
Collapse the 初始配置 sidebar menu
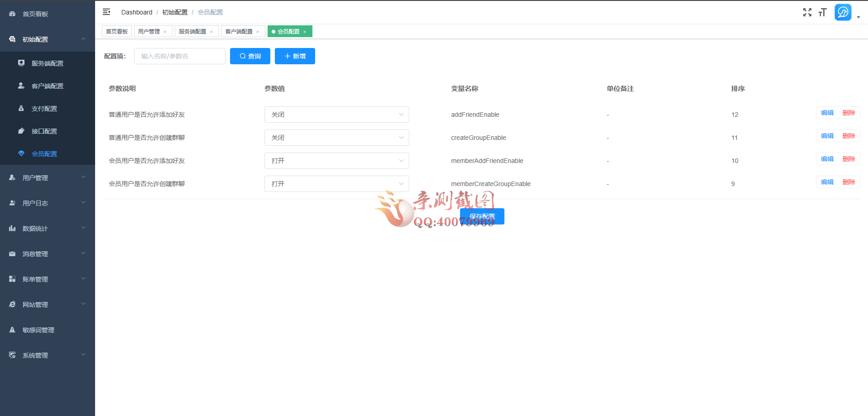pos(47,39)
